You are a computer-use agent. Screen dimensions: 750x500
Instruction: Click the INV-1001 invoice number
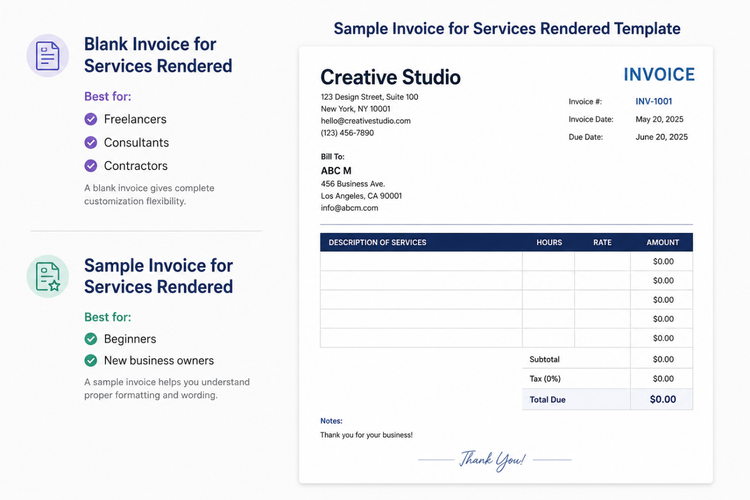654,101
